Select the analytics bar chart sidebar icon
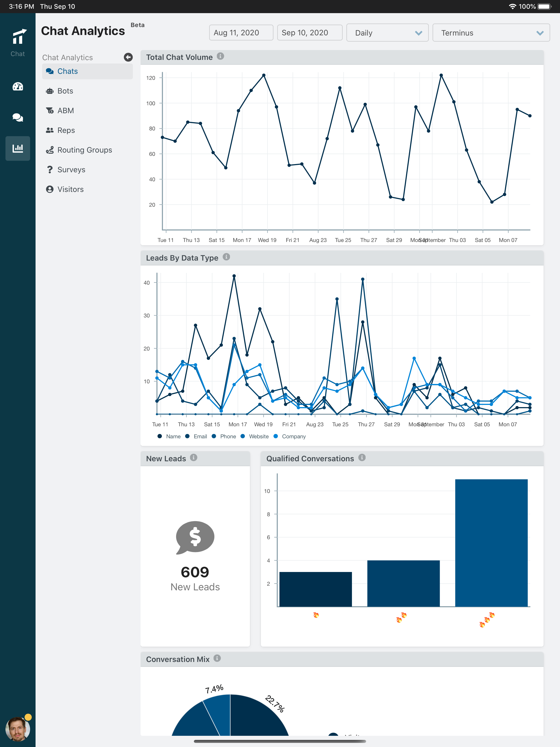This screenshot has width=560, height=747. [17, 148]
